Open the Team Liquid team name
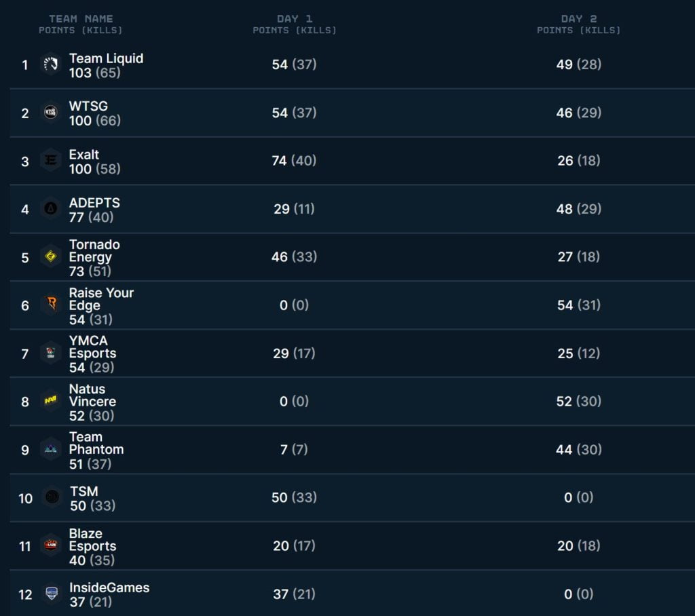 coord(106,58)
